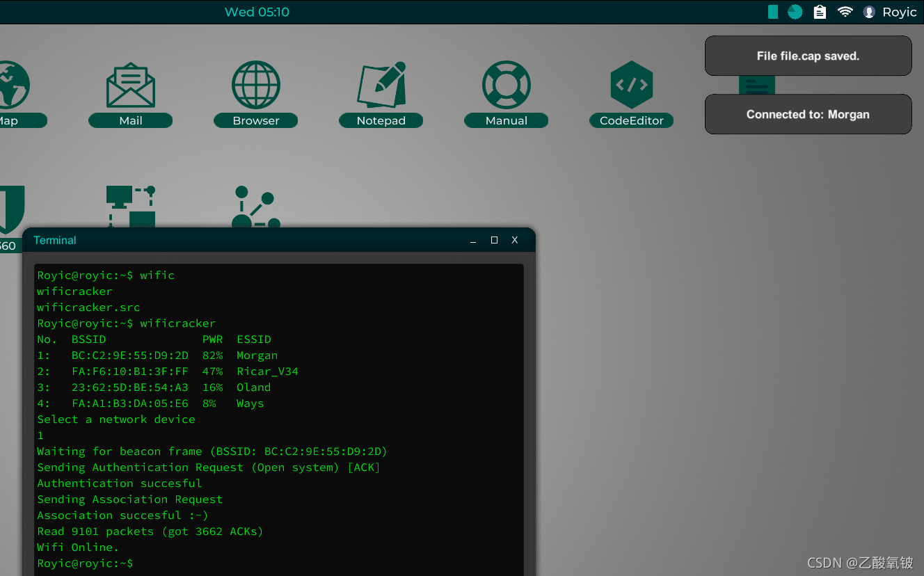Click the Ways network row
This screenshot has width=924, height=576.
(150, 403)
